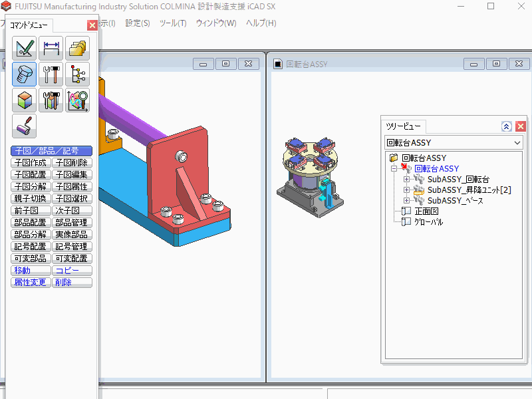Collapse tree view panel with double-chevron button
Viewport: 532px width, 399px height.
pos(506,126)
